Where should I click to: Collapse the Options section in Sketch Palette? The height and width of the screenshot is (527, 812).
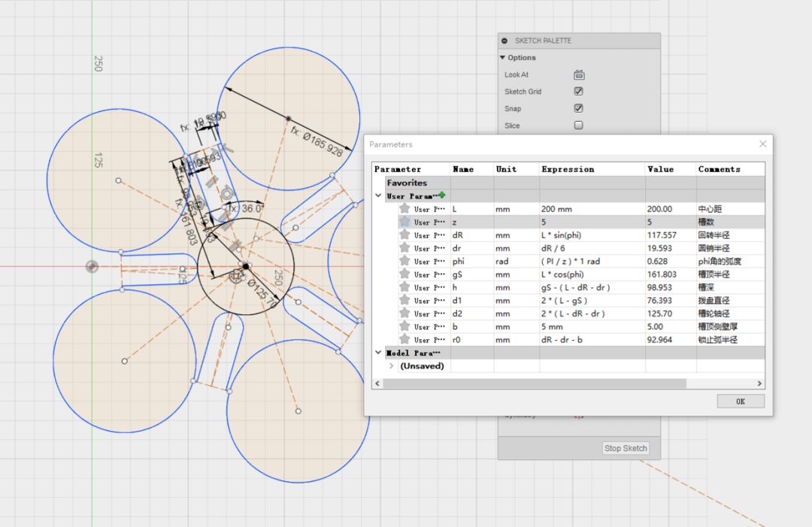click(502, 57)
